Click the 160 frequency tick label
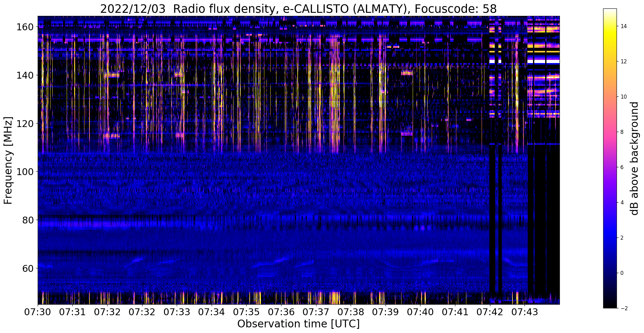The image size is (644, 333). pyautogui.click(x=25, y=27)
